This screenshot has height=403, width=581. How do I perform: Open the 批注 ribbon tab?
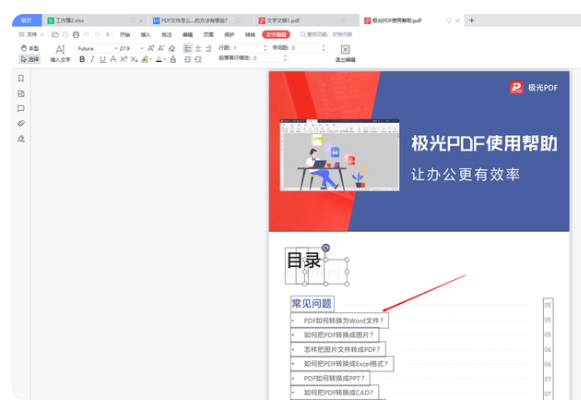[x=167, y=34]
